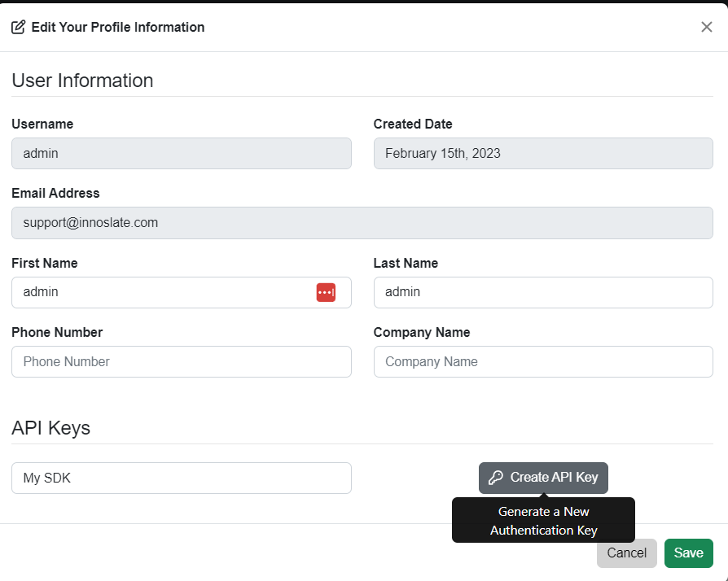Screen dimensions: 728x581
Task: Click the Generate a New Authentication Key tooltip
Action: pyautogui.click(x=543, y=521)
